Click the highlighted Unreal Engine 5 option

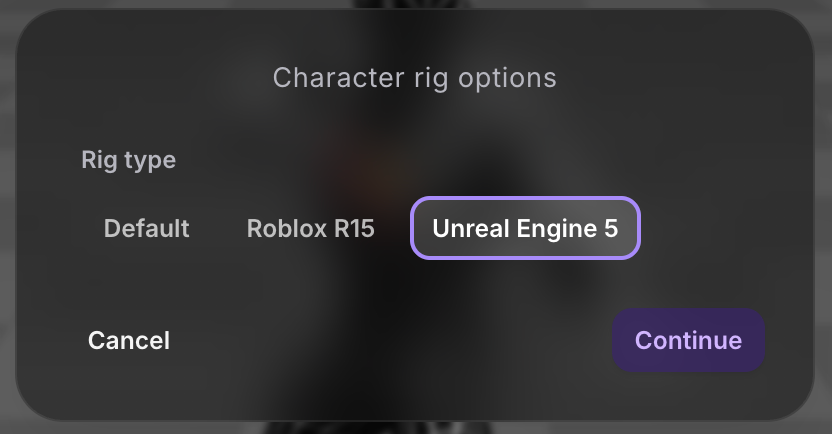coord(525,228)
